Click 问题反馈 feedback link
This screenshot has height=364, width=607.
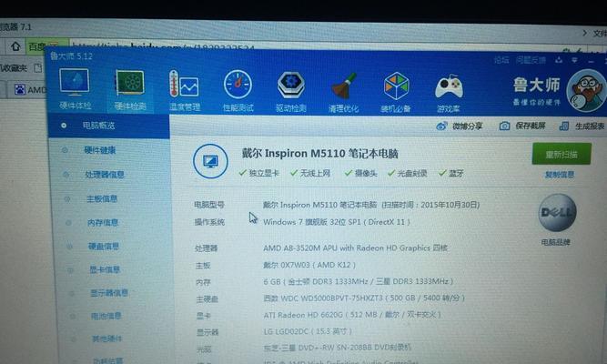[x=531, y=60]
